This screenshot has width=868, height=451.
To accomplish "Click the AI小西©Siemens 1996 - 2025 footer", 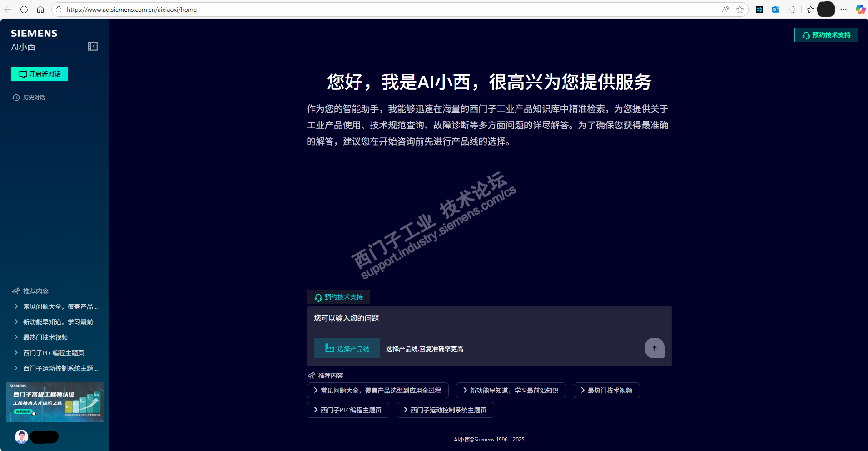I will tap(489, 440).
